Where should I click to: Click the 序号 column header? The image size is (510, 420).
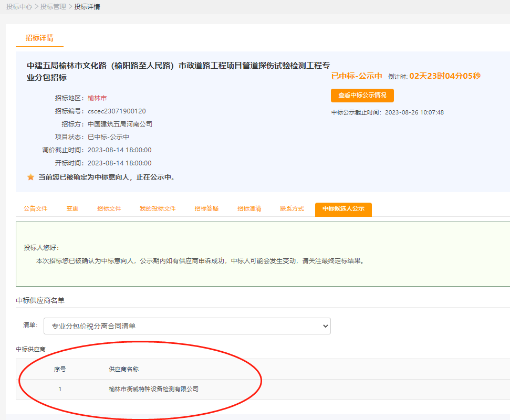pyautogui.click(x=60, y=369)
